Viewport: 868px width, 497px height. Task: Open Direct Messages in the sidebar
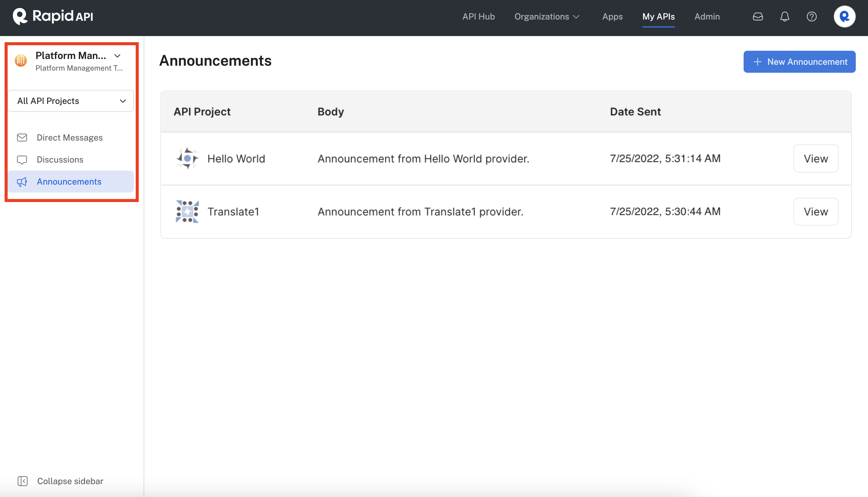(70, 138)
